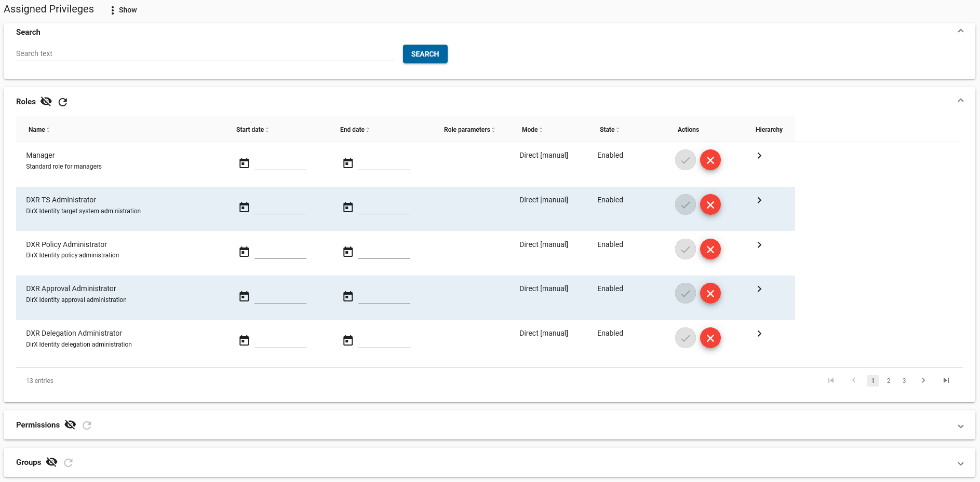This screenshot has width=980, height=482.
Task: Open the Start date calendar for Manager role
Action: click(244, 163)
